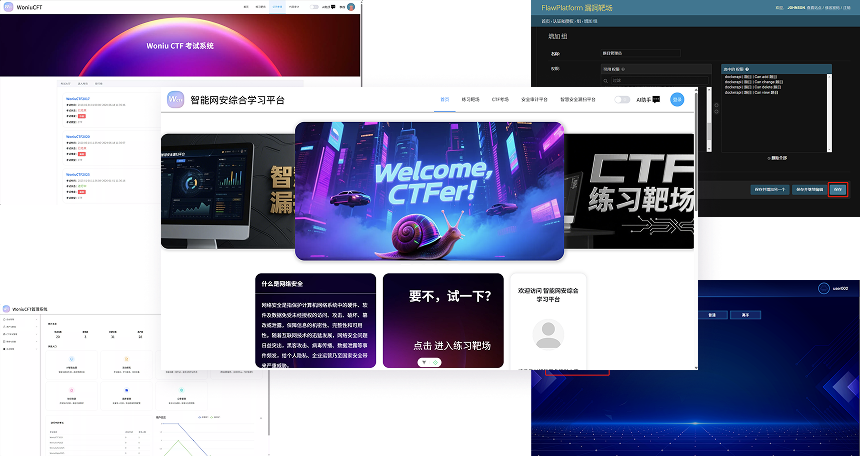Open the 什么是网络安全 card

315,320
